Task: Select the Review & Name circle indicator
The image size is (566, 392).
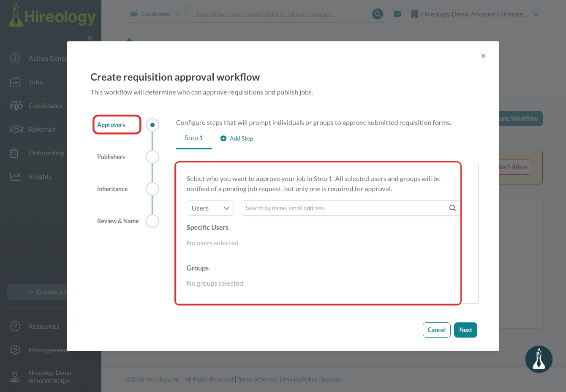Action: click(152, 221)
